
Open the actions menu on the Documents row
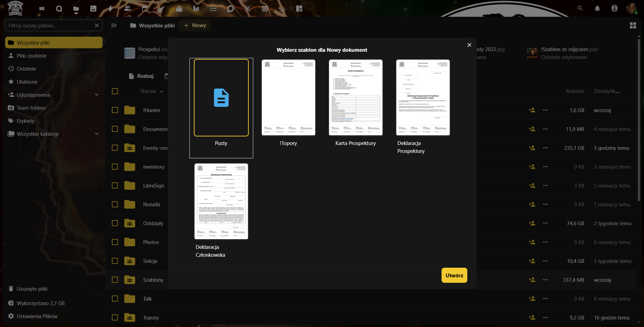(x=546, y=129)
